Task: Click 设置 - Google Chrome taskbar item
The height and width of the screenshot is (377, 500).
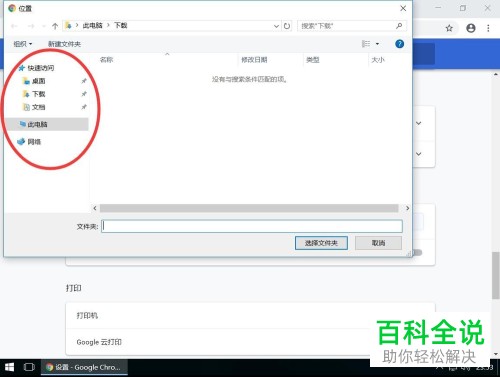Action: (84, 367)
